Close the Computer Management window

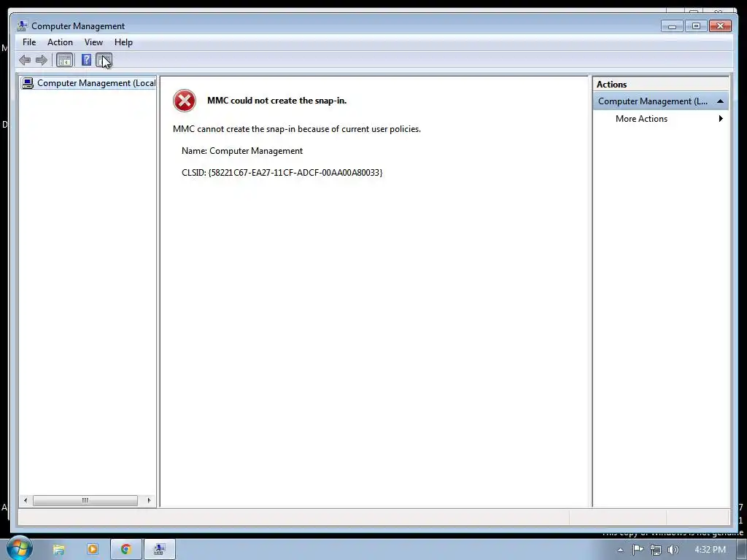(720, 26)
